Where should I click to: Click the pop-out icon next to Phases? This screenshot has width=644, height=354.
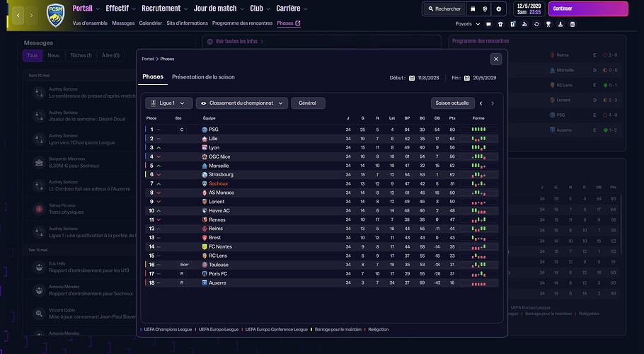pos(298,23)
